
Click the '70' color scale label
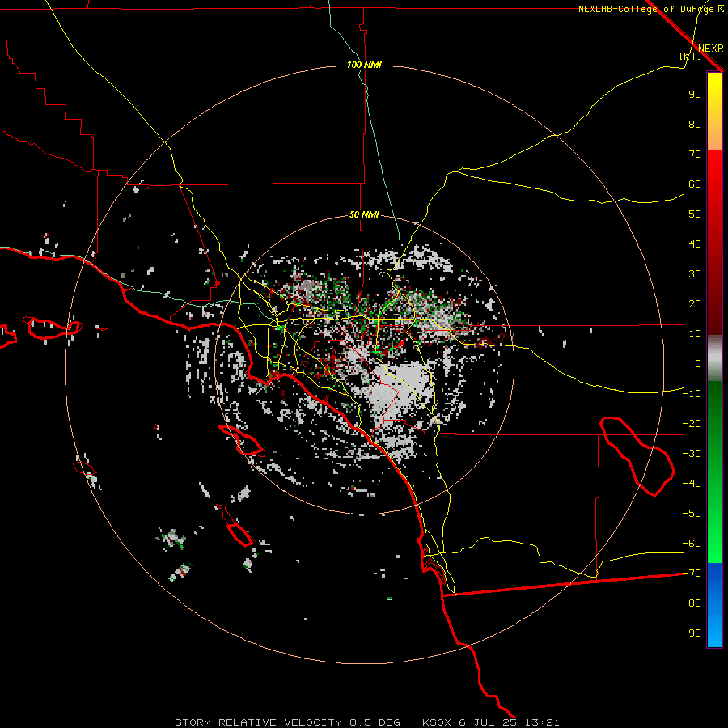point(695,154)
